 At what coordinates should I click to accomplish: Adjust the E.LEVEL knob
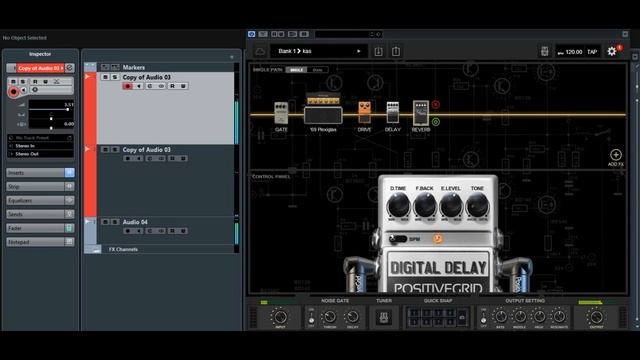[x=451, y=205]
